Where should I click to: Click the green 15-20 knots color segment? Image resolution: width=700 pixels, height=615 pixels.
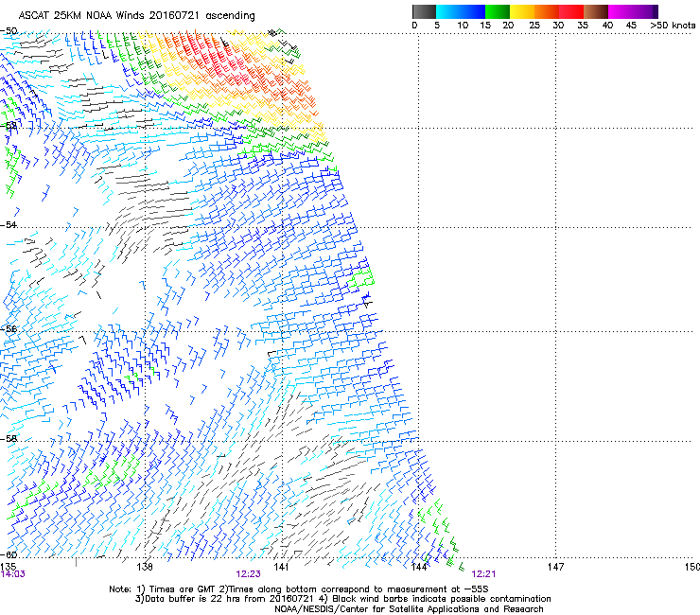(x=497, y=11)
